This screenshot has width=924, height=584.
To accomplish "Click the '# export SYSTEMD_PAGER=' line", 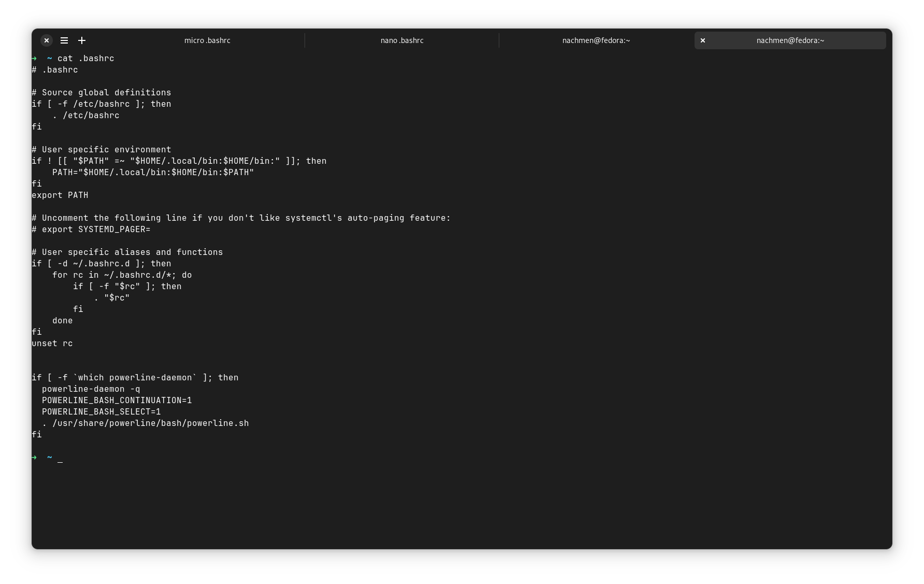I will 91,230.
